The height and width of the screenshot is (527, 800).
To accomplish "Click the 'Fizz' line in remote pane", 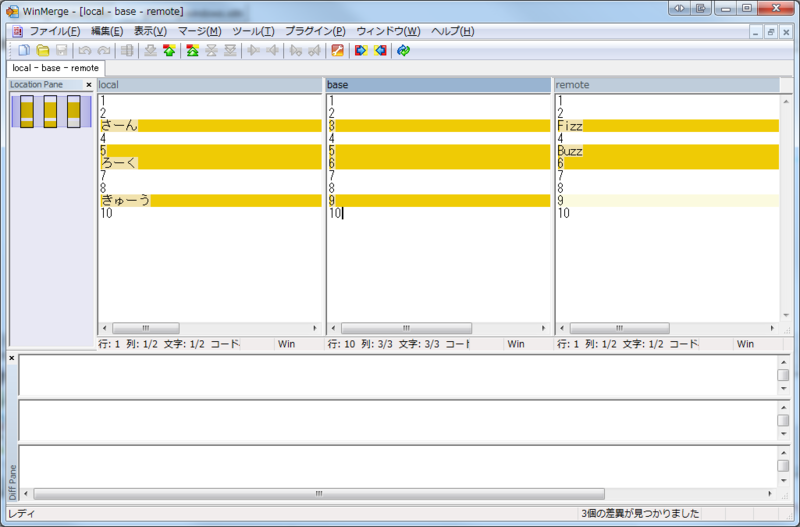I will tap(668, 126).
